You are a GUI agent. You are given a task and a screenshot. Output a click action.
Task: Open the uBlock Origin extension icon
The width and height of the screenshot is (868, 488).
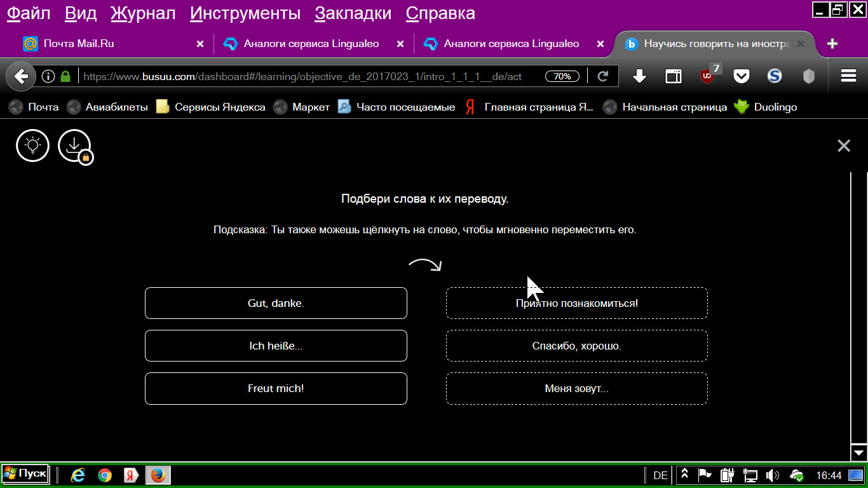(707, 76)
